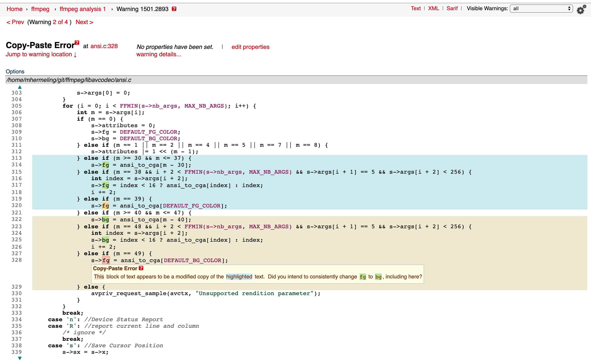Show warning details

pos(159,54)
